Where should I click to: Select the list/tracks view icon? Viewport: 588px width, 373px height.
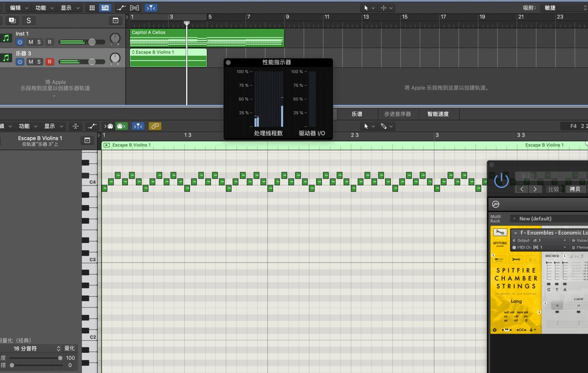(105, 8)
